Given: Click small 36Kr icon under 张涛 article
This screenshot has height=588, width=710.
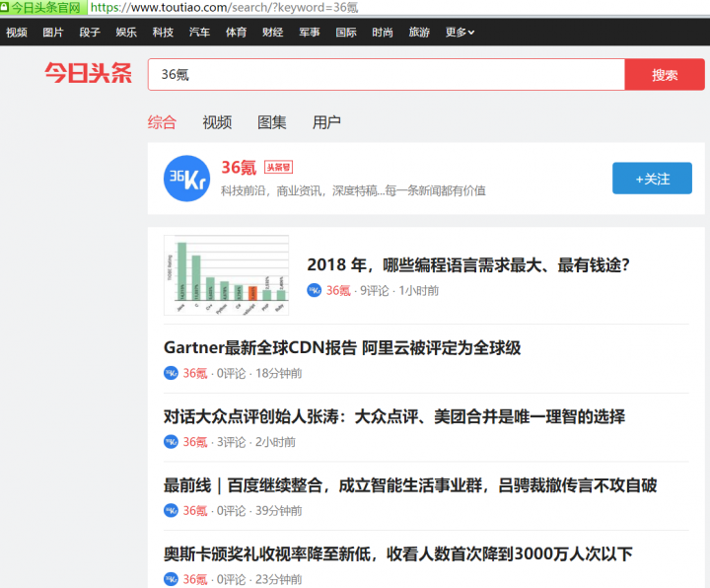Looking at the screenshot, I should (x=171, y=442).
